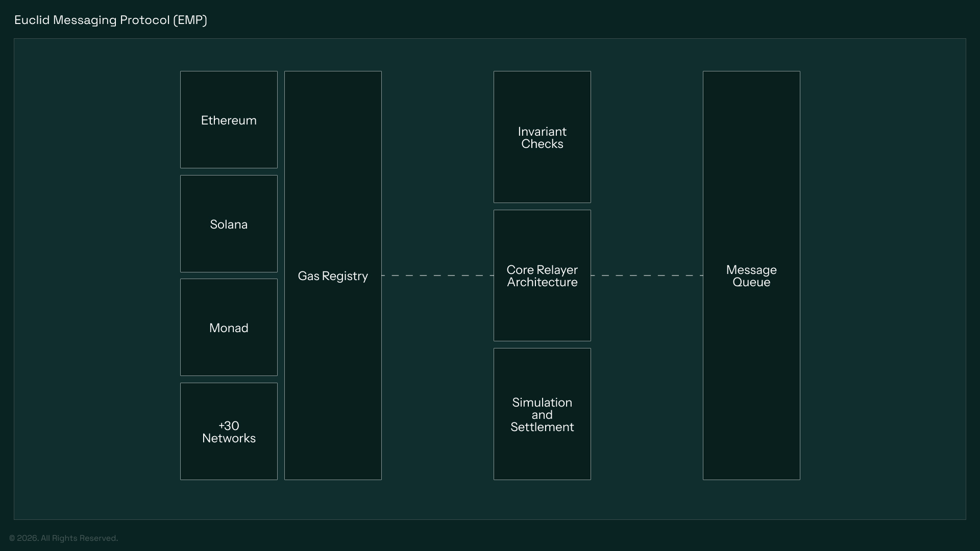Click the Simulation and Settlement label text
The image size is (980, 551).
(x=542, y=415)
